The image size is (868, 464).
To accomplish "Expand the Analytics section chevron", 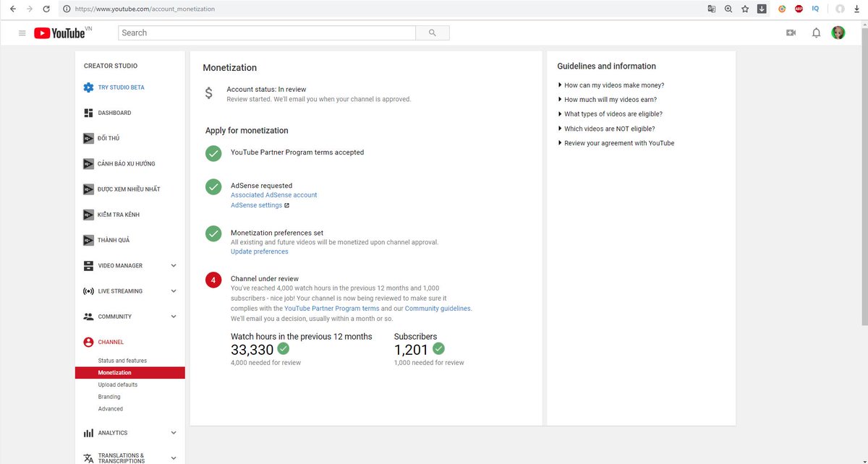I will (x=174, y=433).
